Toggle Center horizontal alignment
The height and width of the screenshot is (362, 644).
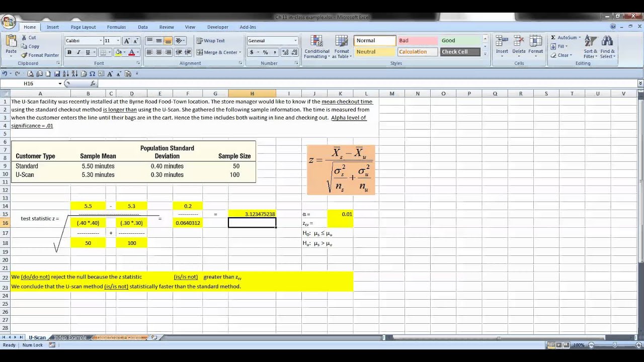[158, 52]
